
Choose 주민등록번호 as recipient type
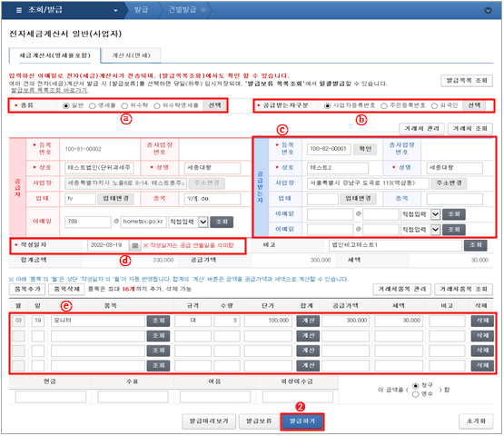point(384,105)
